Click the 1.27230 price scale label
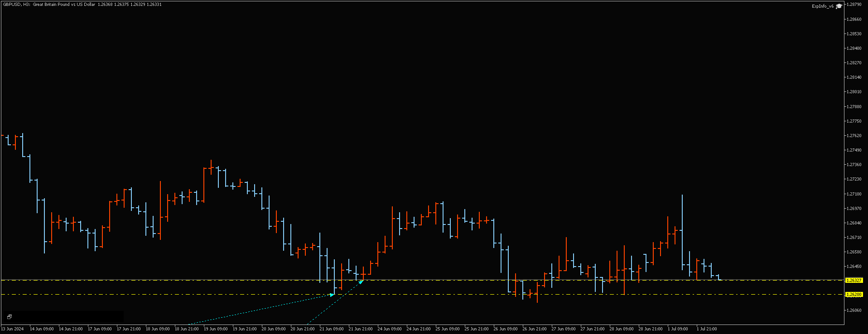Viewport: 868px width, 334px height. tap(854, 179)
